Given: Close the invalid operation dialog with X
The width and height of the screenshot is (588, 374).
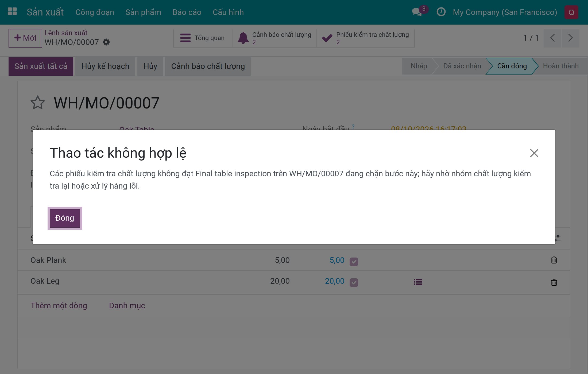Looking at the screenshot, I should click(534, 153).
